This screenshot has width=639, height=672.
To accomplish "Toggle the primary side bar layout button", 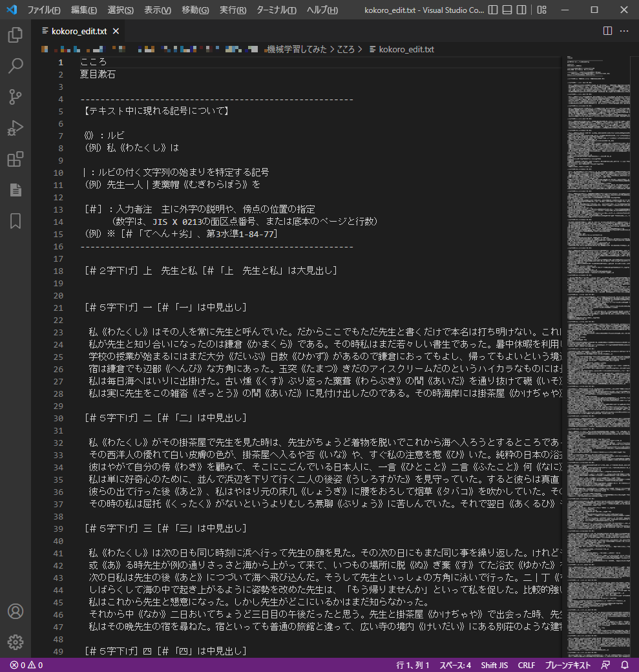I will click(494, 10).
